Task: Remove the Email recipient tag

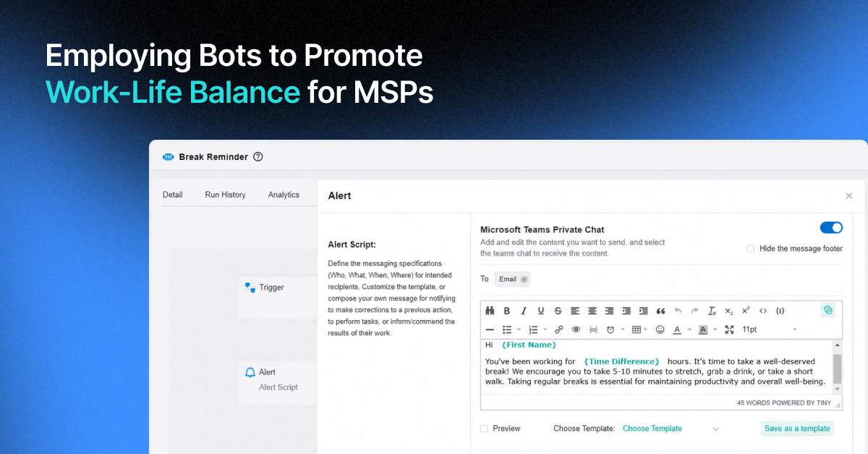Action: (x=524, y=279)
